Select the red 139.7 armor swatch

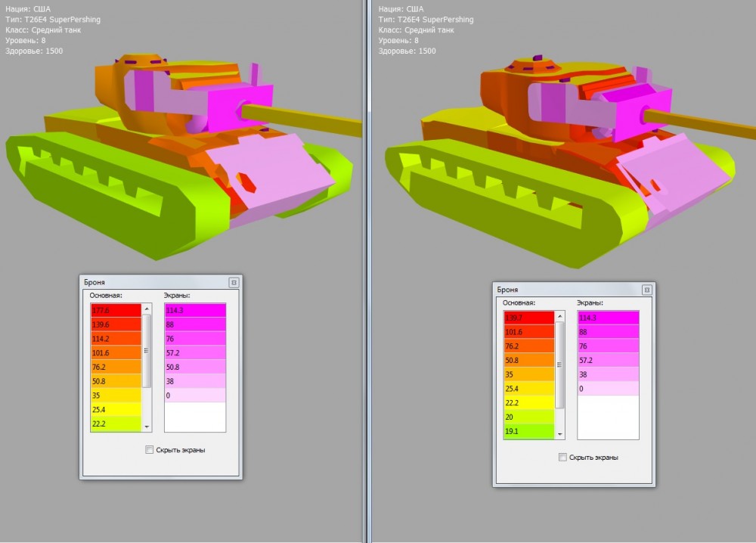(x=528, y=318)
